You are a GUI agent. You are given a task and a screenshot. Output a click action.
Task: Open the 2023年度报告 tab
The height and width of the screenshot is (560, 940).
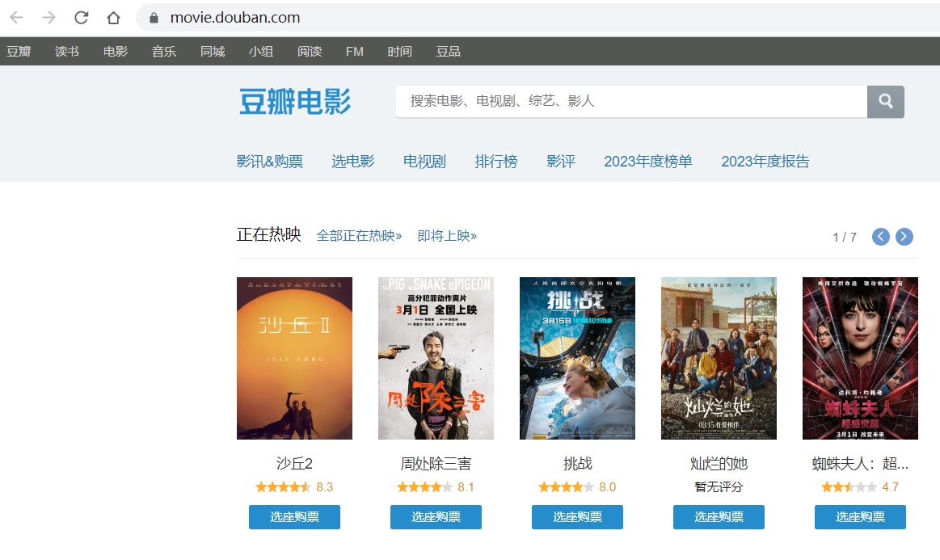[x=765, y=162]
